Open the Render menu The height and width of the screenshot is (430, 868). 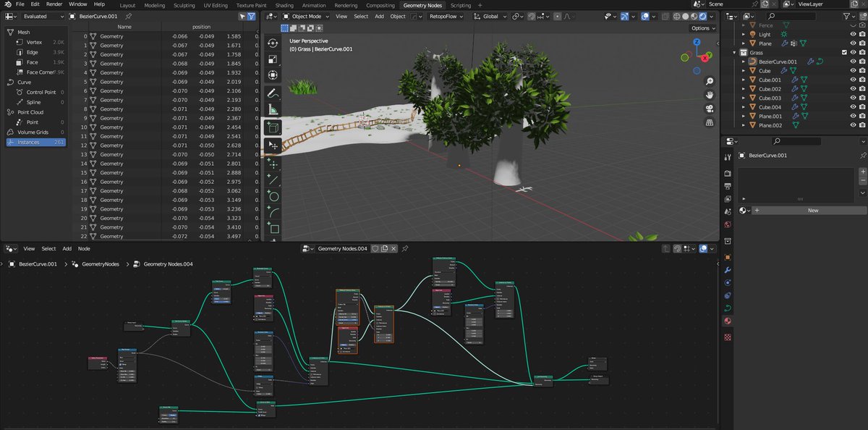point(54,4)
